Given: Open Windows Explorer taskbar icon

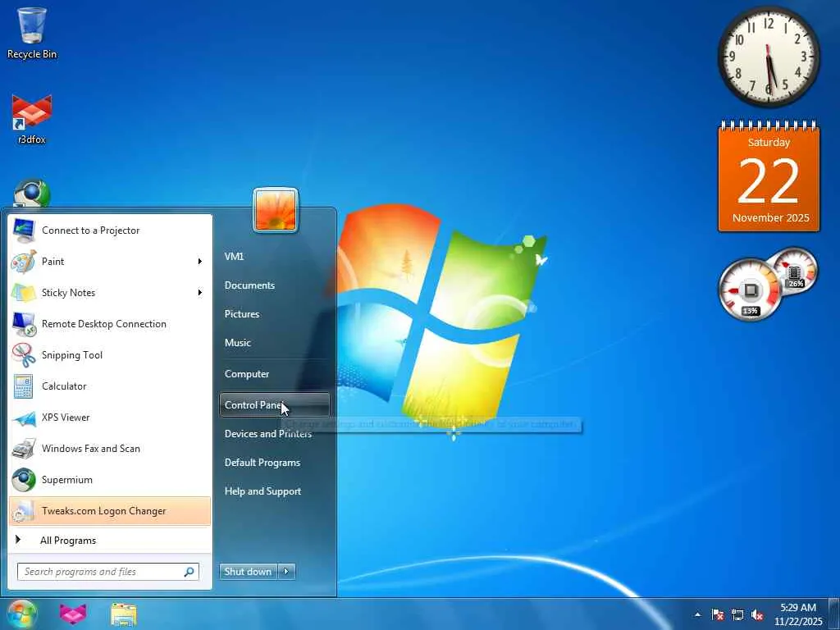Looking at the screenshot, I should tap(124, 614).
